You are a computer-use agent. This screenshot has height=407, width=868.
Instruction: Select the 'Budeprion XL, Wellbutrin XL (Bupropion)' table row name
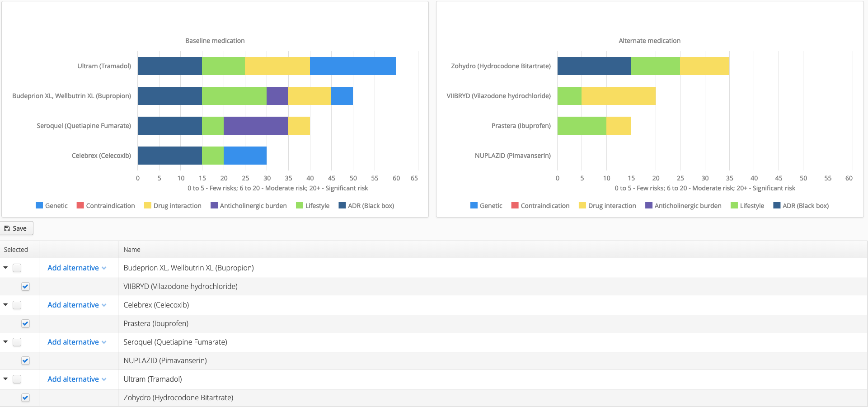[188, 268]
